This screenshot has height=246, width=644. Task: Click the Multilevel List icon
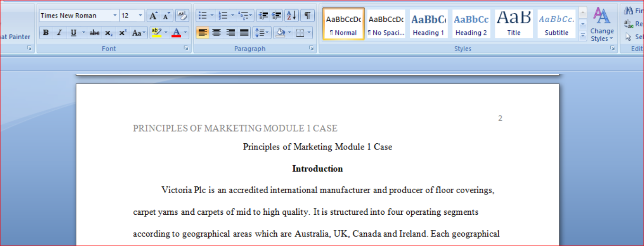click(243, 16)
